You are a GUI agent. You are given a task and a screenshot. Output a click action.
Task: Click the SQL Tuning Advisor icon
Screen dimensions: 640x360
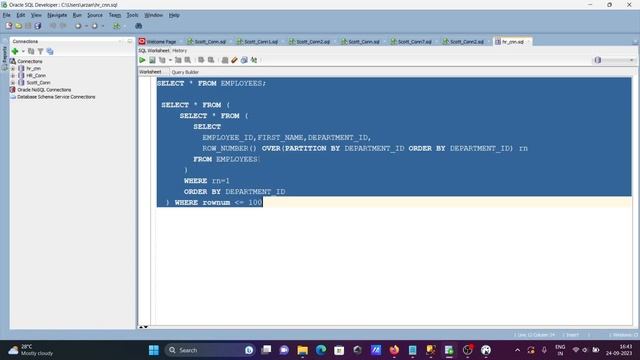[x=188, y=60]
